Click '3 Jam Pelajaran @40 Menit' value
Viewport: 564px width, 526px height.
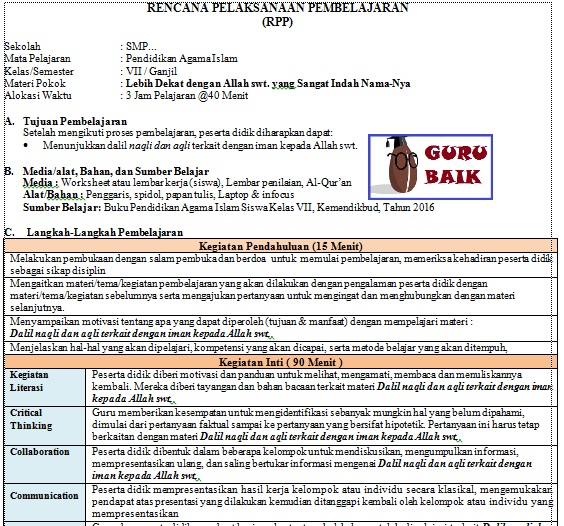pyautogui.click(x=187, y=96)
